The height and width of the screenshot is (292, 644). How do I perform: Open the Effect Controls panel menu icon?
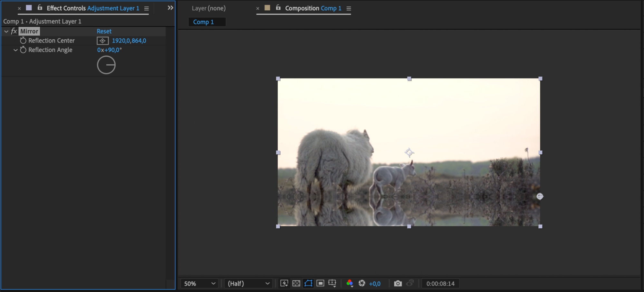[x=147, y=8]
